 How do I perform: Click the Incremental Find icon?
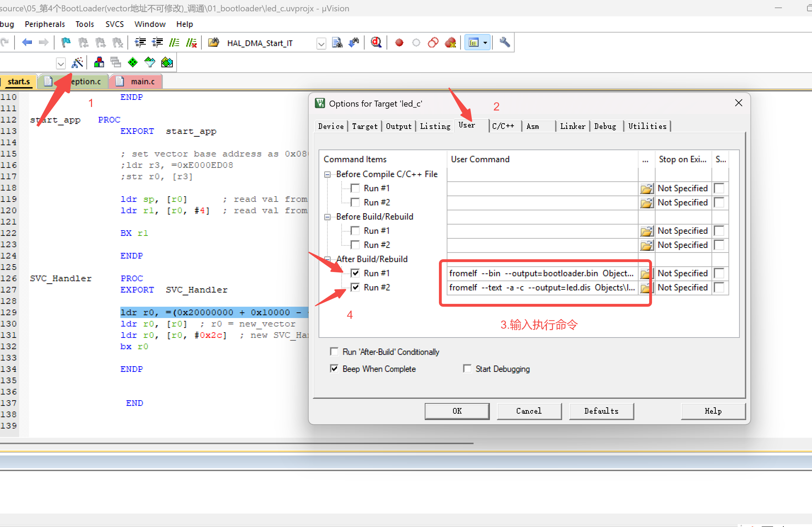[354, 42]
